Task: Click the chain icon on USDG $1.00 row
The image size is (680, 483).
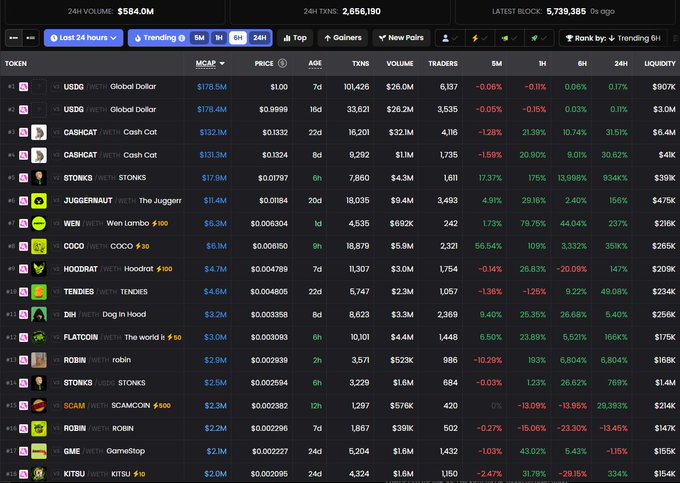Action: click(23, 87)
